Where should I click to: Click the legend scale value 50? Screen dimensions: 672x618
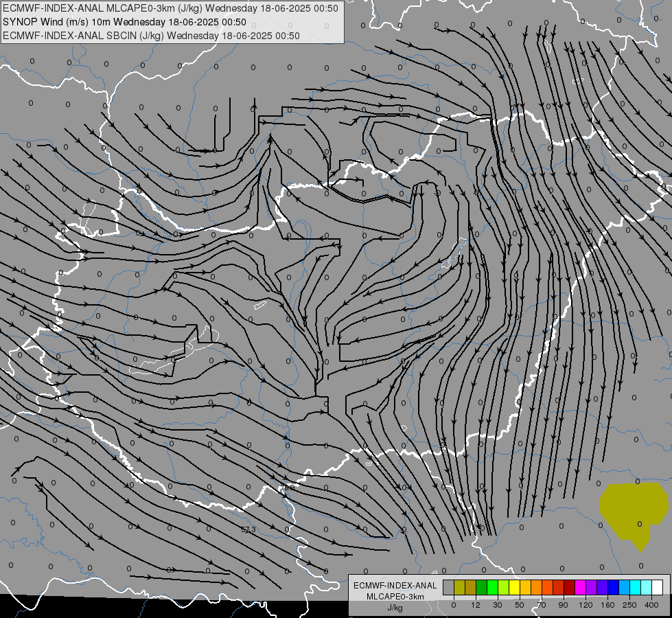[520, 605]
